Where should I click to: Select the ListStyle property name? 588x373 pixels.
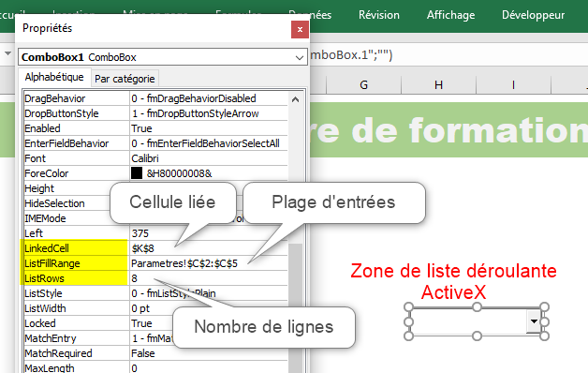point(43,293)
